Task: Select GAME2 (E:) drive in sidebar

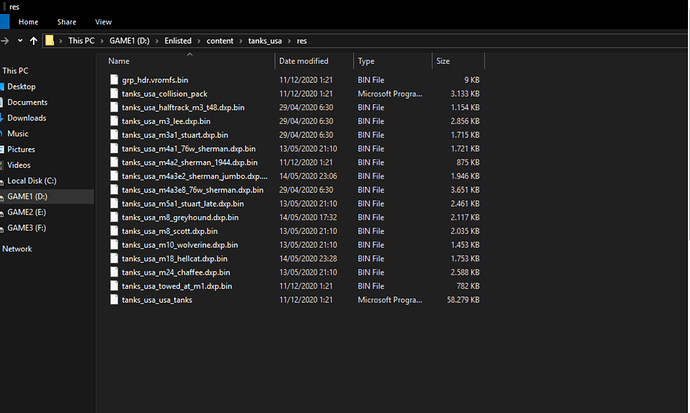Action: coord(26,212)
